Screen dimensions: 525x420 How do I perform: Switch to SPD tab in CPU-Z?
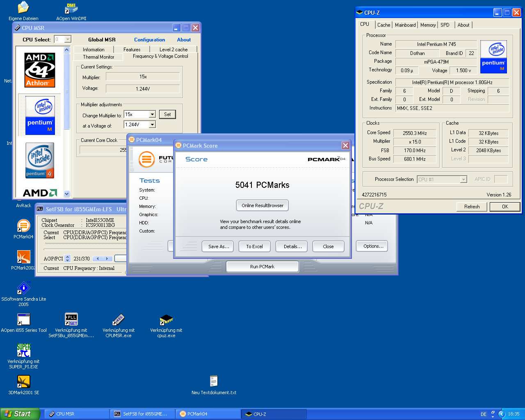pos(445,25)
